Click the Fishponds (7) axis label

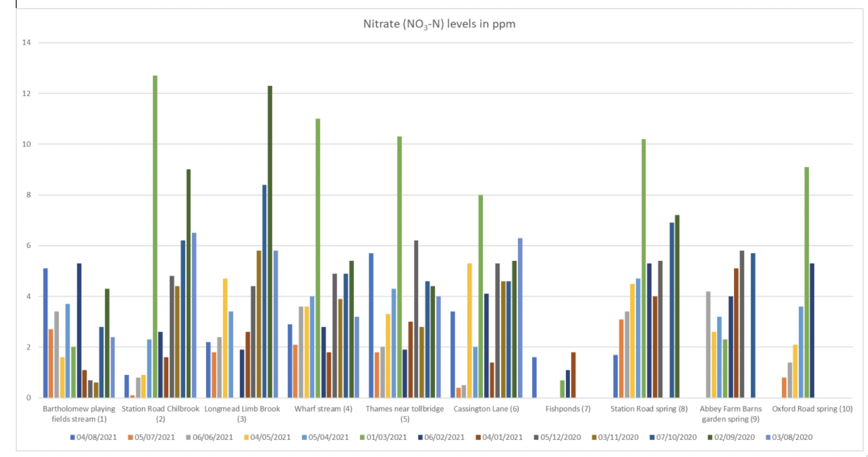tap(568, 409)
